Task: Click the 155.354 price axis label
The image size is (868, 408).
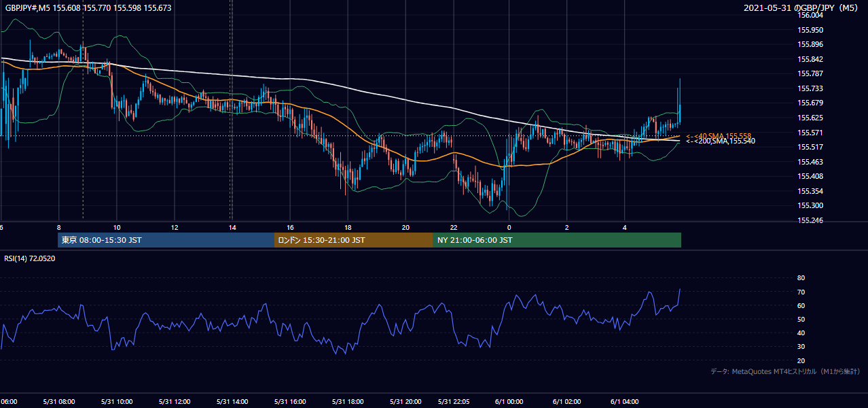Action: tap(810, 191)
